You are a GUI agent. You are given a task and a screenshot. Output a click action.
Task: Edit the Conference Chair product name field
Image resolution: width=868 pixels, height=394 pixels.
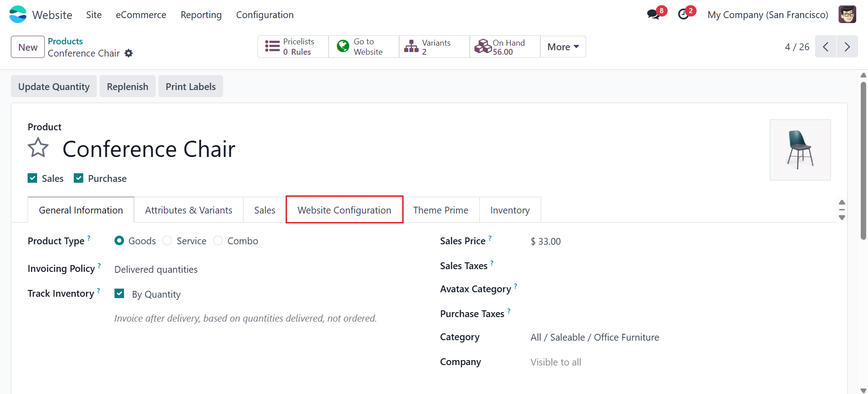click(x=149, y=149)
